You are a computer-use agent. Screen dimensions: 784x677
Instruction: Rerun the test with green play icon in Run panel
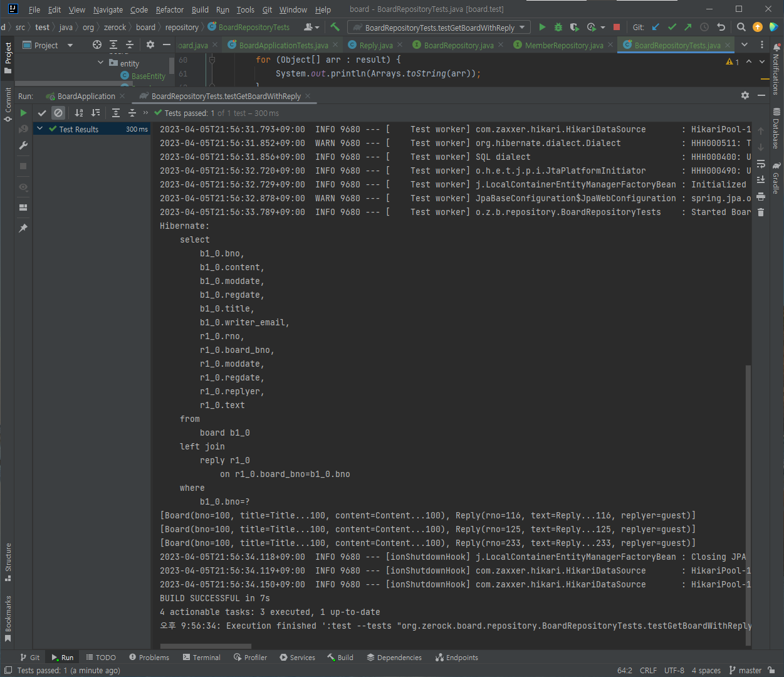[x=23, y=113]
